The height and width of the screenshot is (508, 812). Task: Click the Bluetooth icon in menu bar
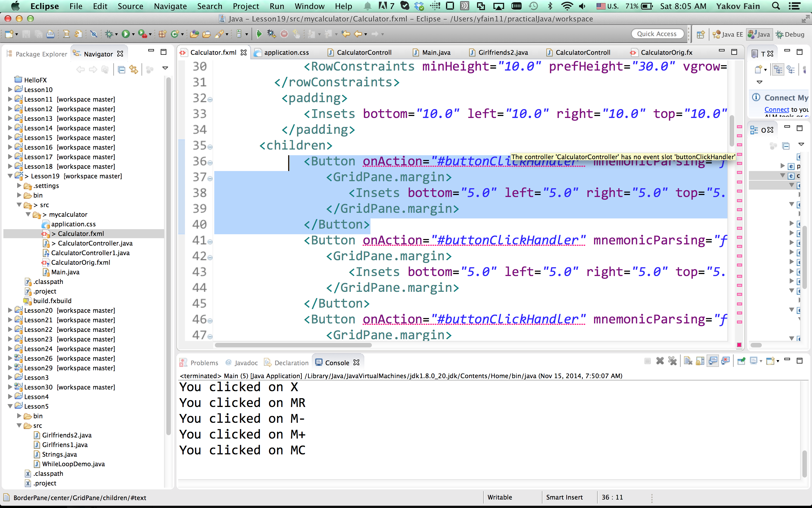pos(550,6)
